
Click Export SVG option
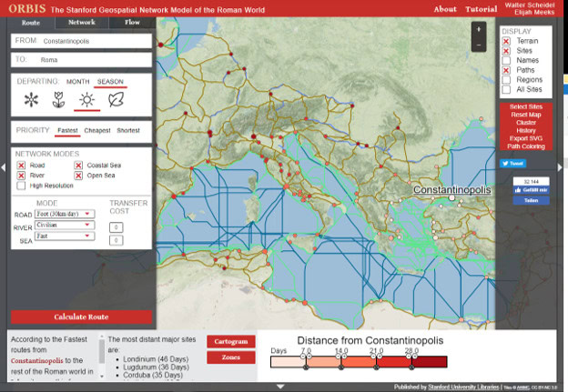click(x=526, y=138)
